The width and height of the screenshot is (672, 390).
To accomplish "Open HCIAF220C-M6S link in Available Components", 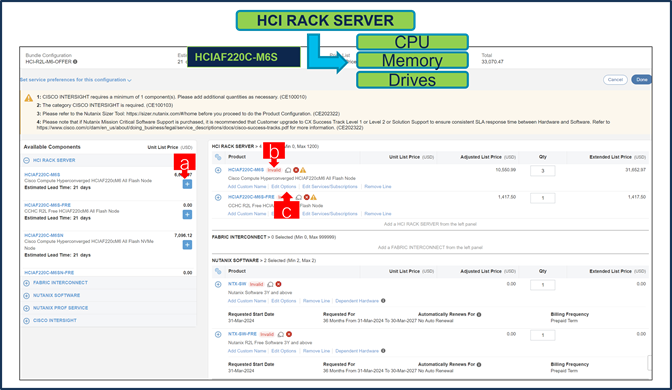I will click(42, 175).
